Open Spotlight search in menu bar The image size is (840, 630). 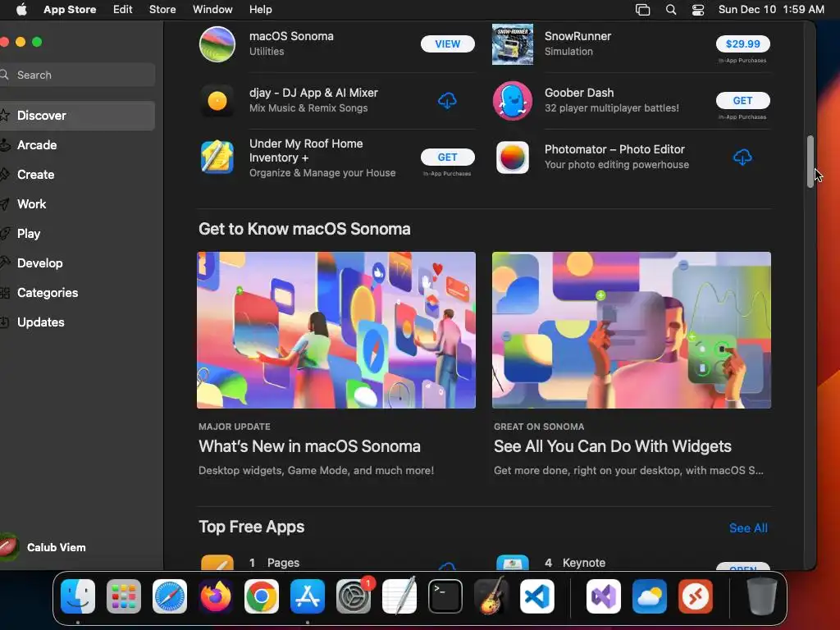point(671,10)
